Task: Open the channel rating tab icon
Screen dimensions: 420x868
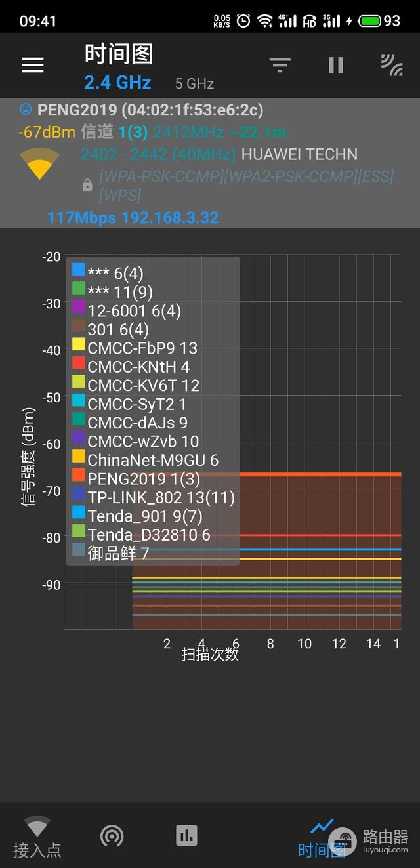Action: (112, 835)
